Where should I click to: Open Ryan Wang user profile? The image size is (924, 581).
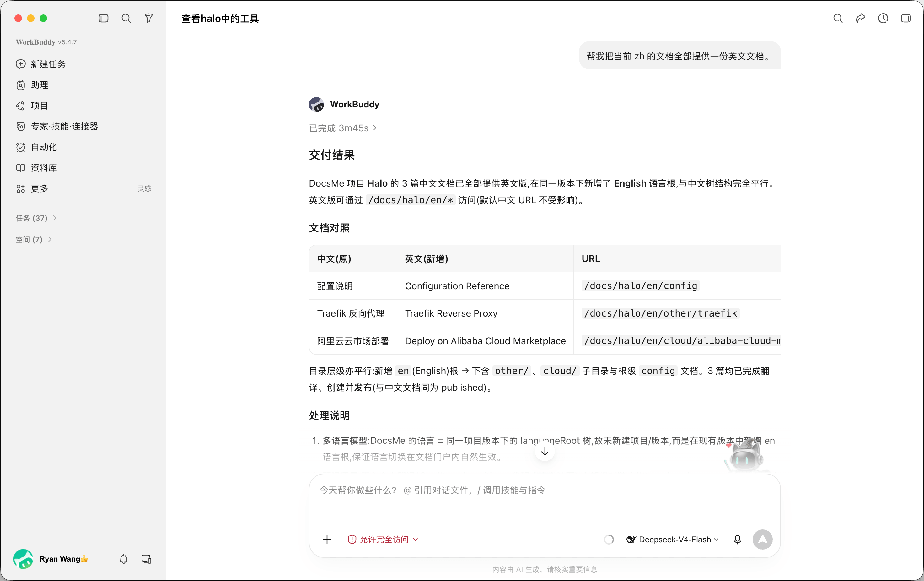51,559
